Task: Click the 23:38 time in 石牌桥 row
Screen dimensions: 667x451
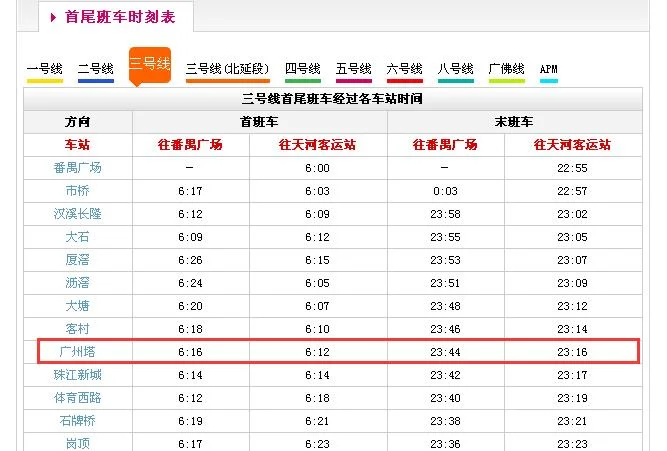Action: (x=445, y=421)
